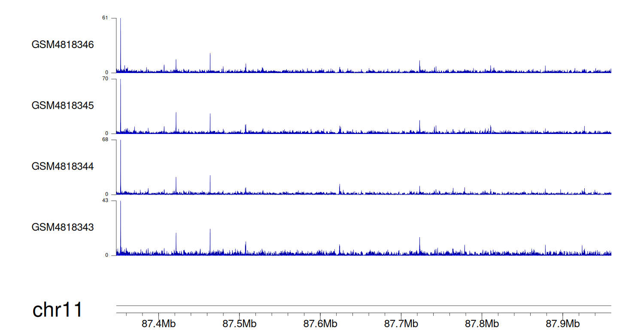Click the chr11 chromosome label
Viewport: 644px width, 335px height.
coord(57,310)
